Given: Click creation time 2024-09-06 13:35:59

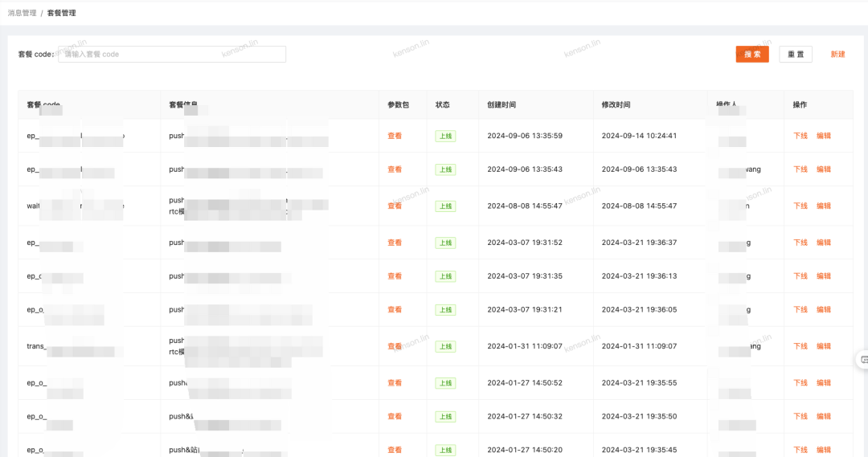Looking at the screenshot, I should click(525, 136).
